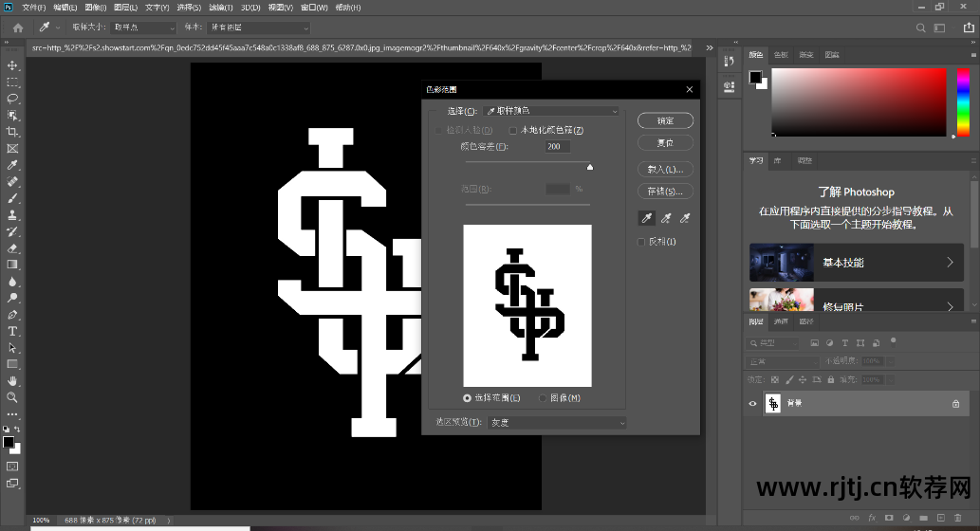Click the Home icon in the options bar
This screenshot has width=980, height=531.
click(x=18, y=27)
